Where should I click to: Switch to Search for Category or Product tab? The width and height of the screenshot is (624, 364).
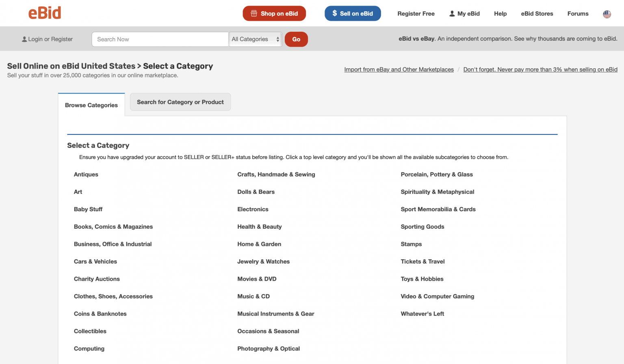click(180, 102)
